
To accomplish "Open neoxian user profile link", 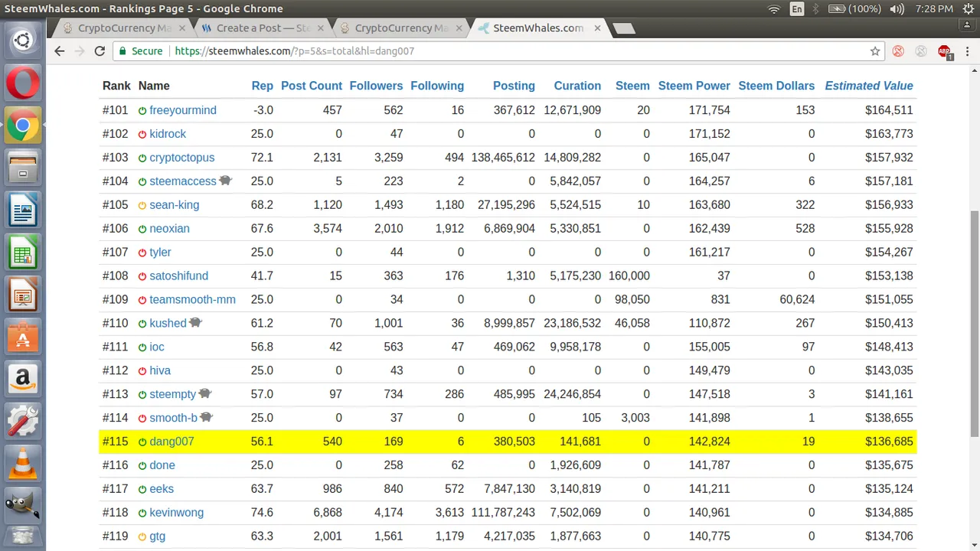I will pos(169,229).
